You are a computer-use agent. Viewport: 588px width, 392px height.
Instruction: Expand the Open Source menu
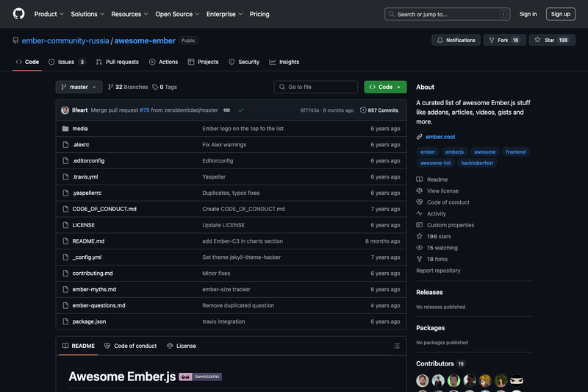(177, 14)
